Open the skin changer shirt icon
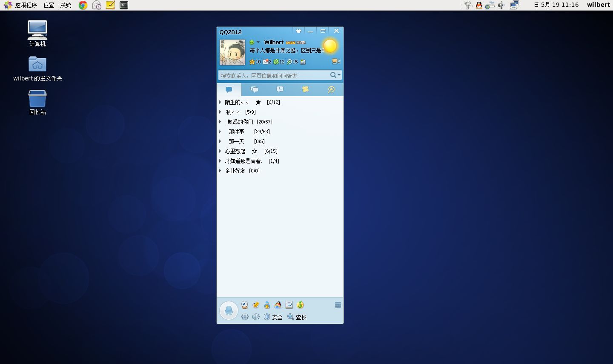Screen dimensions: 613x364 (298, 31)
